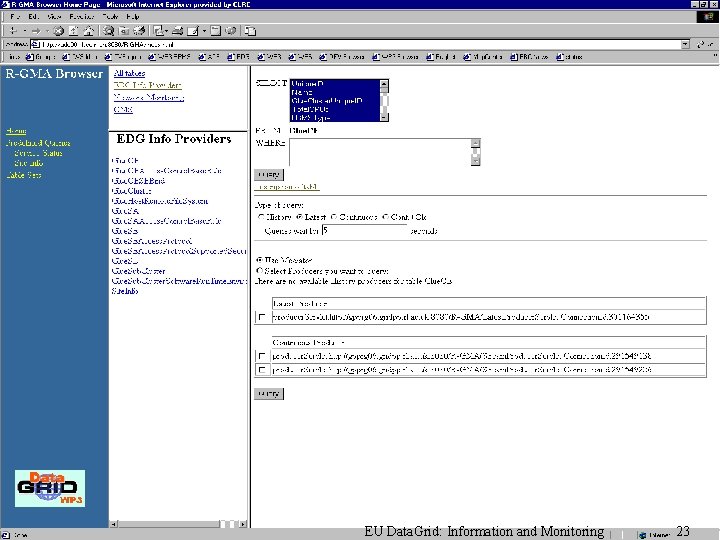Click the Print toolbar icon

click(x=178, y=31)
